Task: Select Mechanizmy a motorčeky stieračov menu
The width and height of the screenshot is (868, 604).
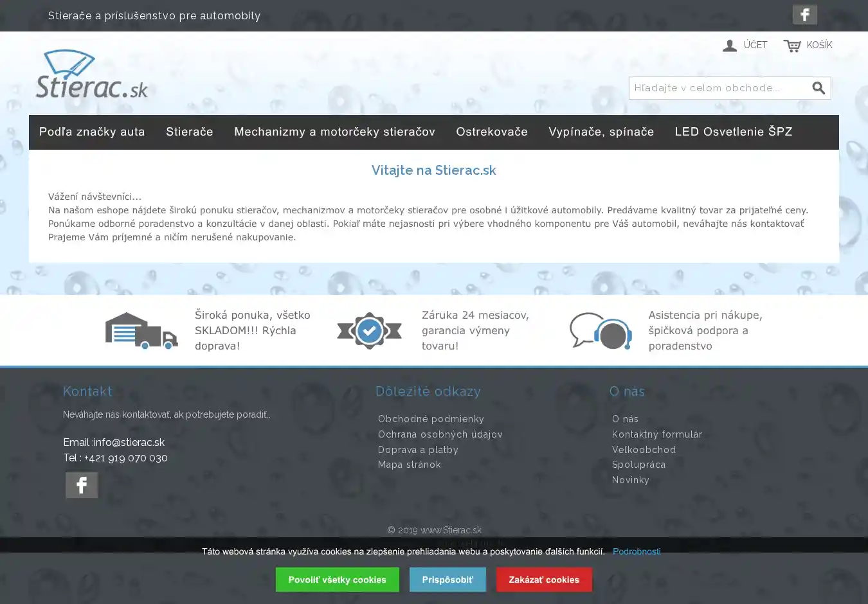Action: [334, 132]
